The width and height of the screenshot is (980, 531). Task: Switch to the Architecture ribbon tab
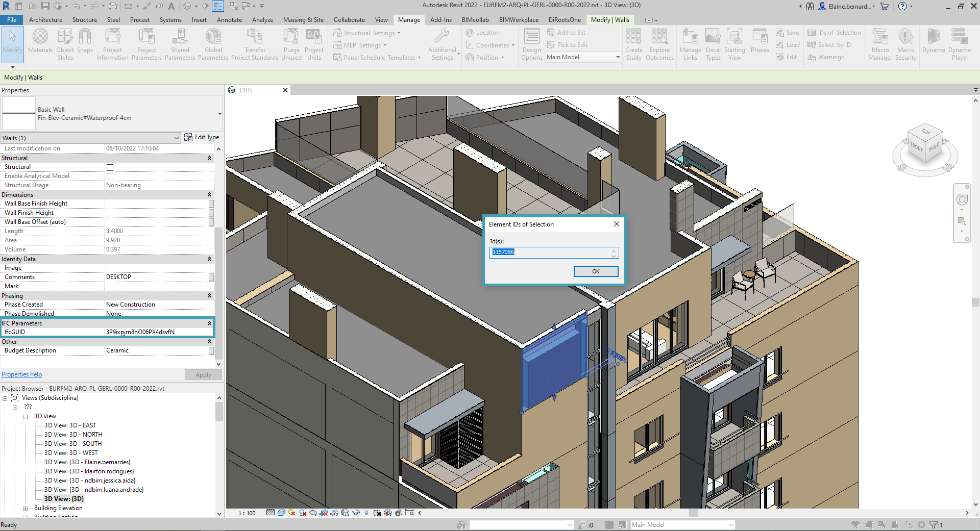[x=46, y=20]
